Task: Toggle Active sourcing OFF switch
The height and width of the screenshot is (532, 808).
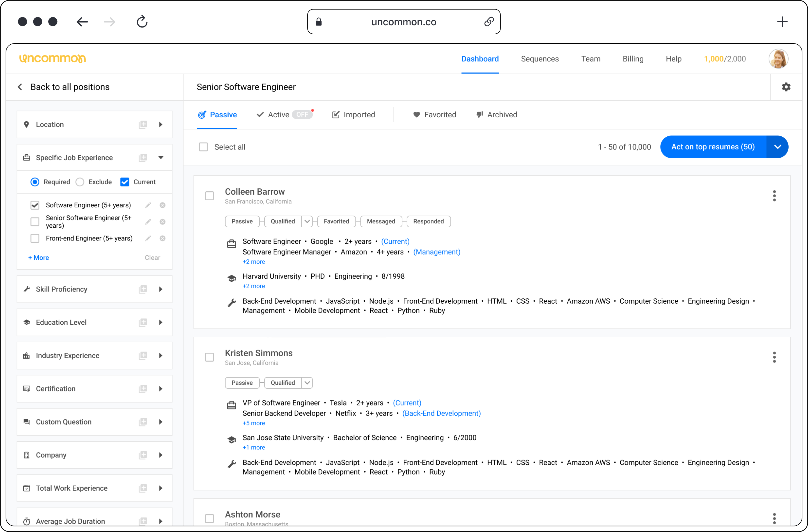Action: click(302, 115)
